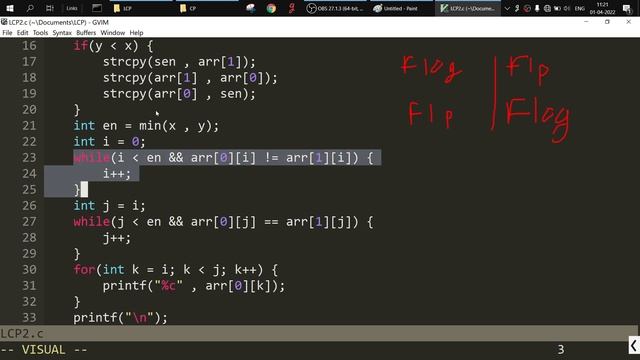This screenshot has height=360, width=640.
Task: Open the File menu
Action: (7, 33)
